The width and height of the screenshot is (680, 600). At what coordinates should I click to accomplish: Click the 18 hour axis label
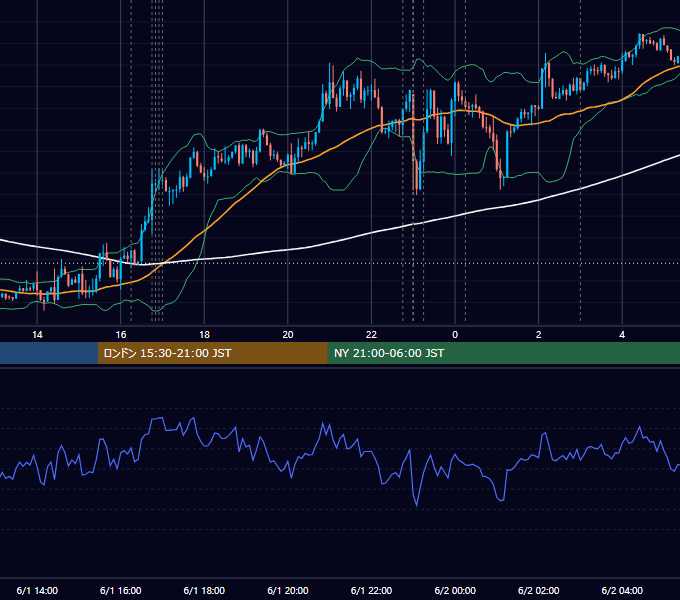point(204,335)
